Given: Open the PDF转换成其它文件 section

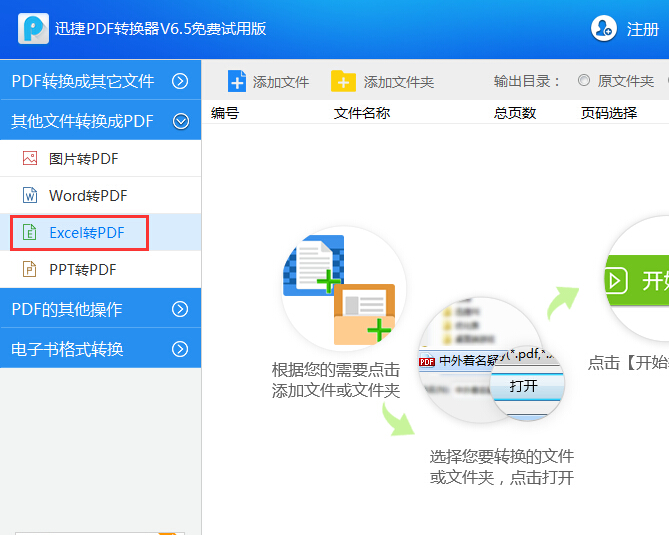Looking at the screenshot, I should pos(101,81).
